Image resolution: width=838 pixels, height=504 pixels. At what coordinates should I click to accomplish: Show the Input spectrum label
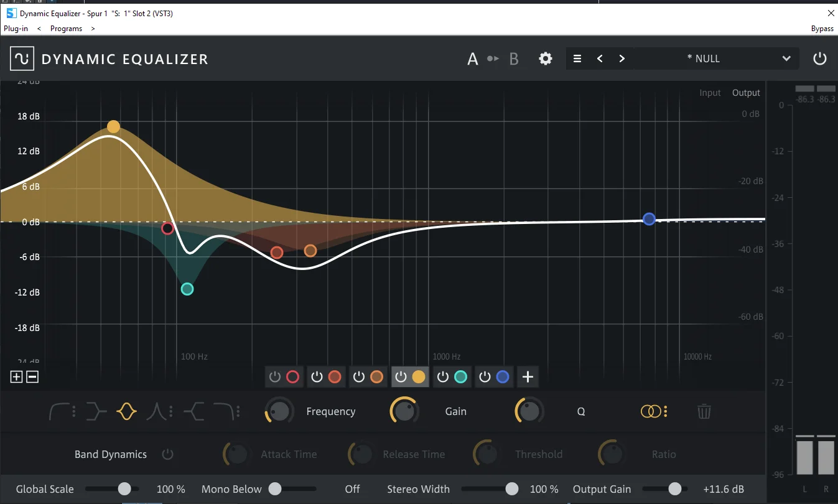710,93
